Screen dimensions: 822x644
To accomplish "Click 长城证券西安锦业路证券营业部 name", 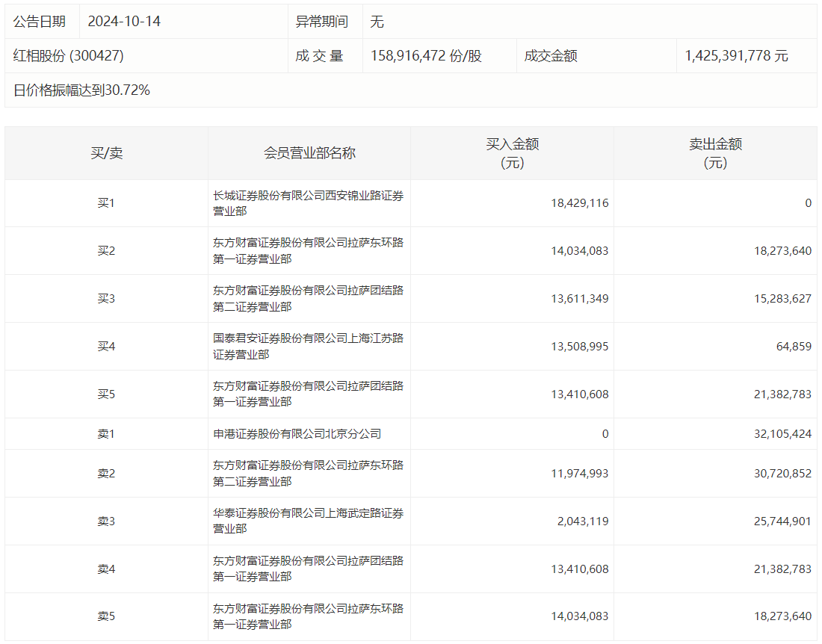I will coord(308,203).
